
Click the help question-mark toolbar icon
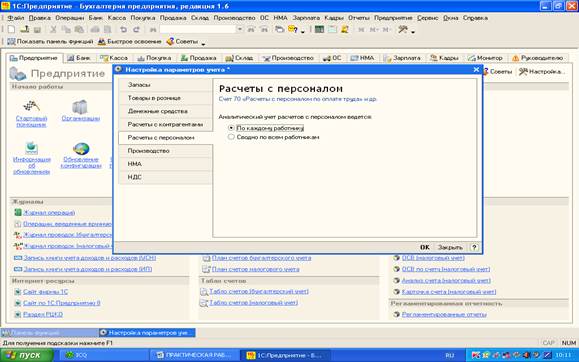coord(293,30)
